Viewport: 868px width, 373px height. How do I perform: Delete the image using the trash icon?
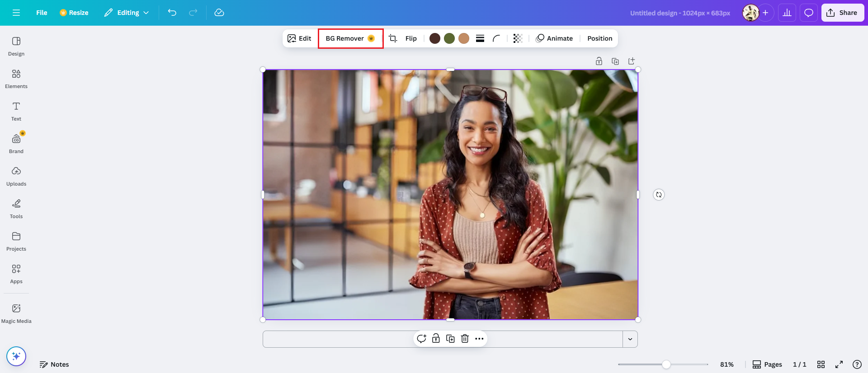[x=465, y=339]
